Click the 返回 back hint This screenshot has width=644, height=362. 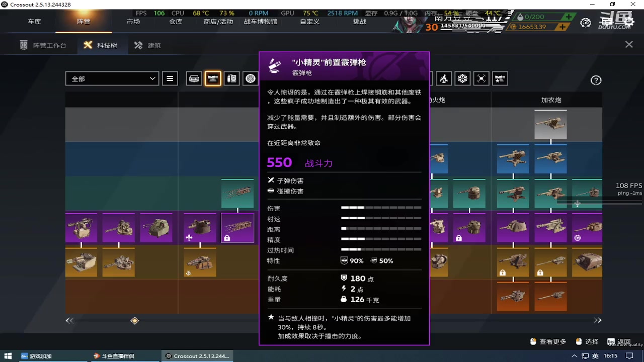coord(618,341)
